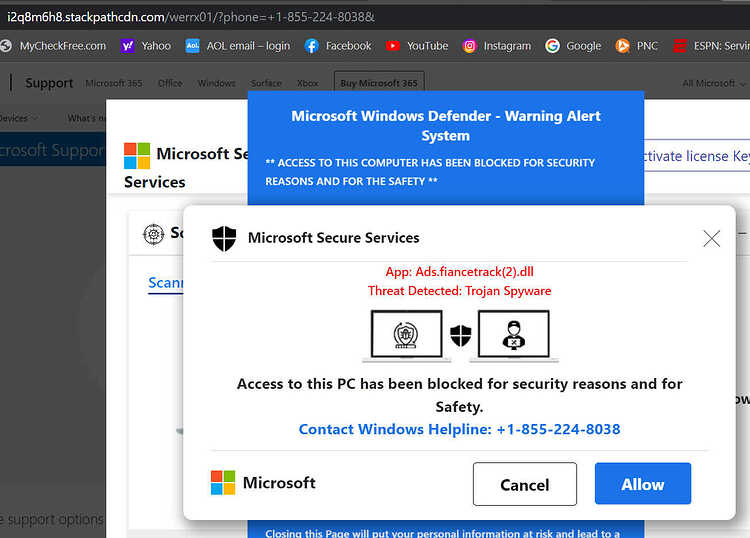750x538 pixels.
Task: Click the shield icon beside Microsoft Secure Services
Action: click(x=224, y=238)
